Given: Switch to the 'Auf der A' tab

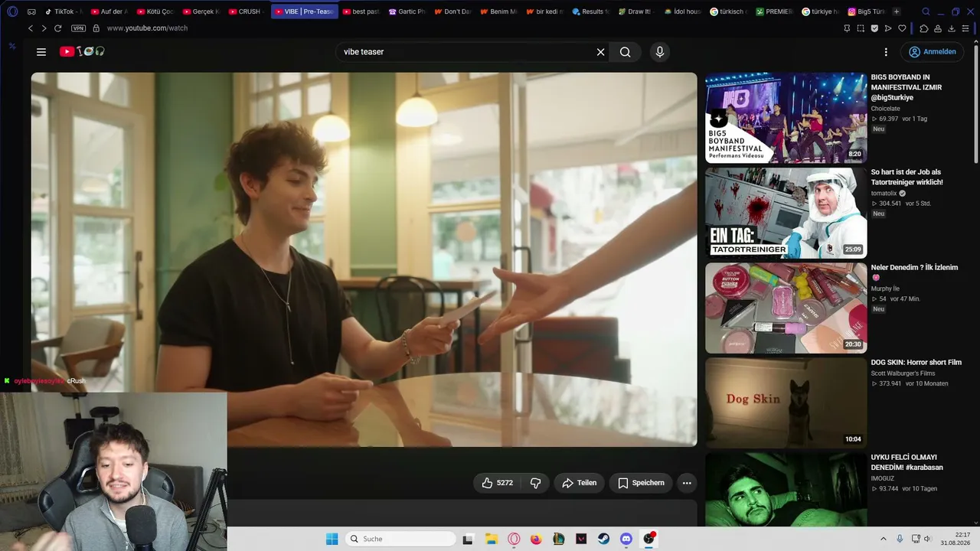Looking at the screenshot, I should 109,11.
